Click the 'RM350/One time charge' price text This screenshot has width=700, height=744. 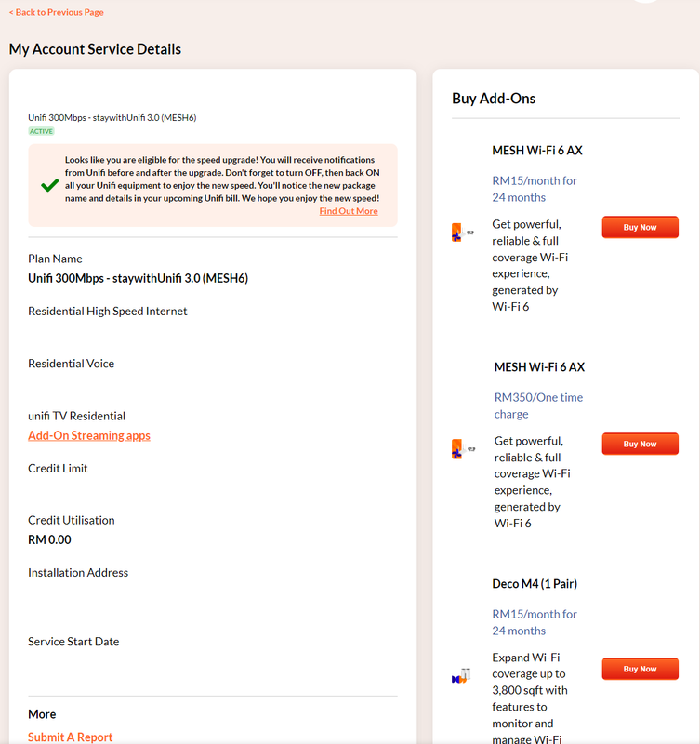pyautogui.click(x=539, y=405)
